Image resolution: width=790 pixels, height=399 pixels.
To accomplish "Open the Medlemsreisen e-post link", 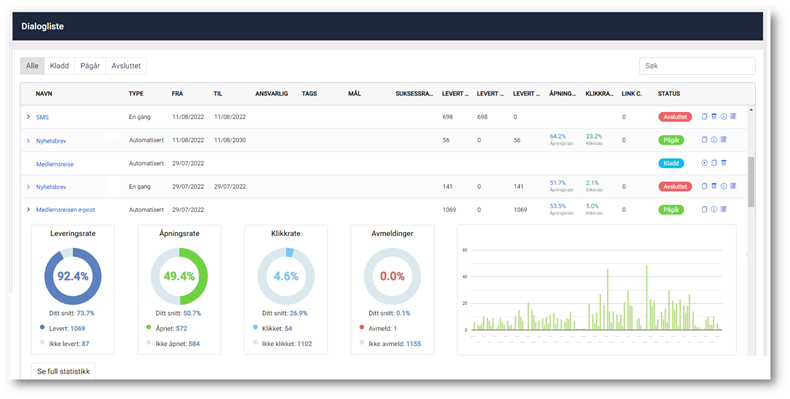I will [x=65, y=210].
